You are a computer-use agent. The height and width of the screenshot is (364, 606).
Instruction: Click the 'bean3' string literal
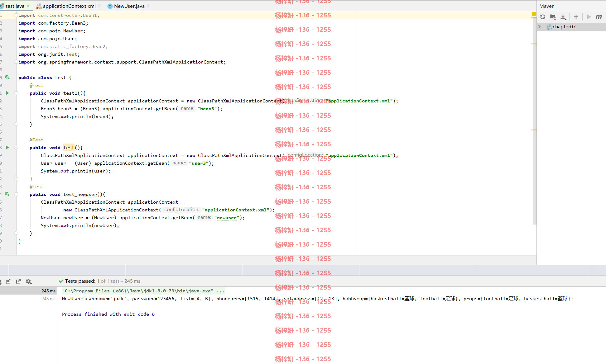coord(207,109)
